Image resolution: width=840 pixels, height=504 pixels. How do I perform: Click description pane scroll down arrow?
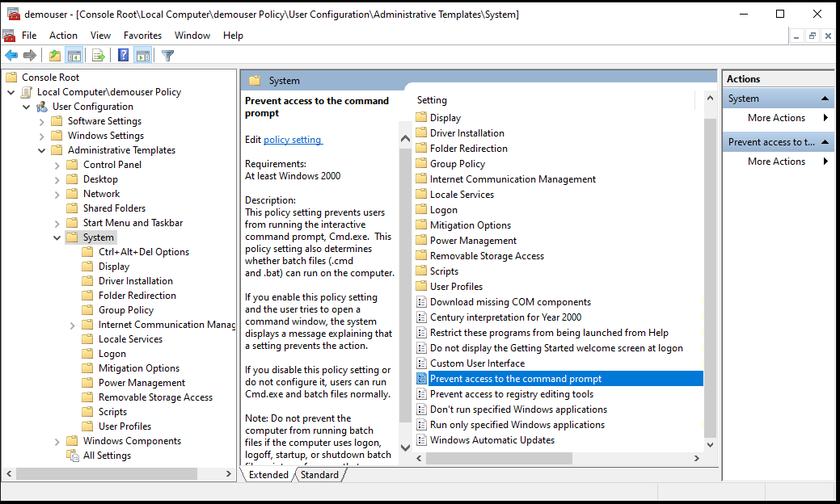coord(406,447)
